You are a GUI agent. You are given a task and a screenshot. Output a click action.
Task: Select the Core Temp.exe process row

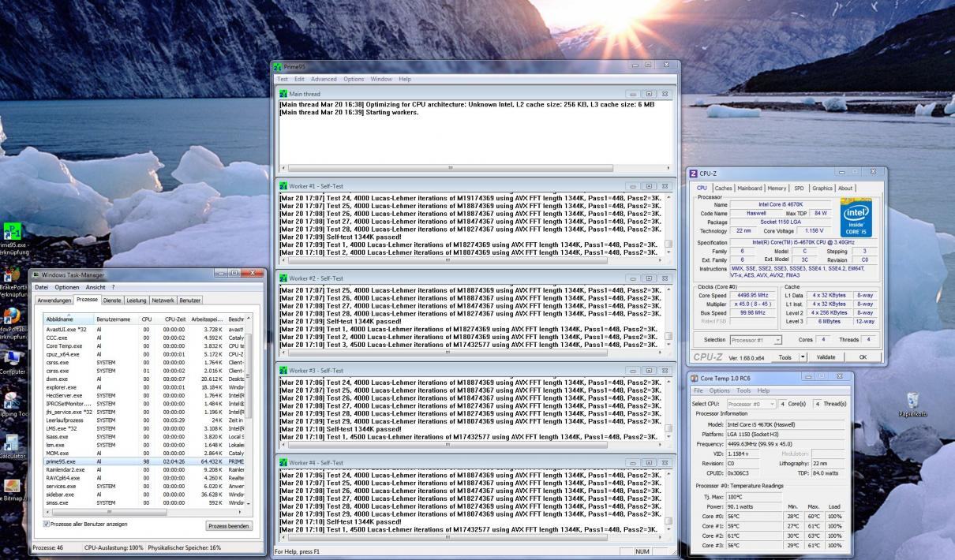[x=144, y=345]
